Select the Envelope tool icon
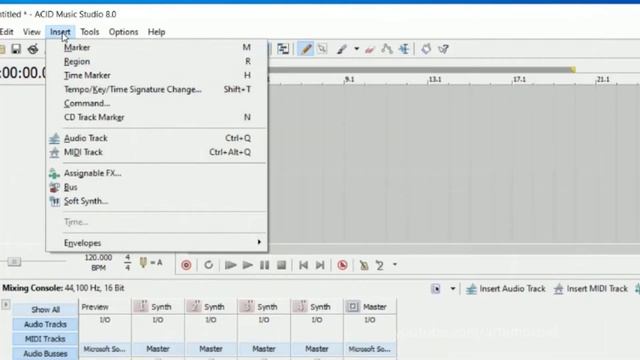The image size is (640, 360). click(x=387, y=49)
